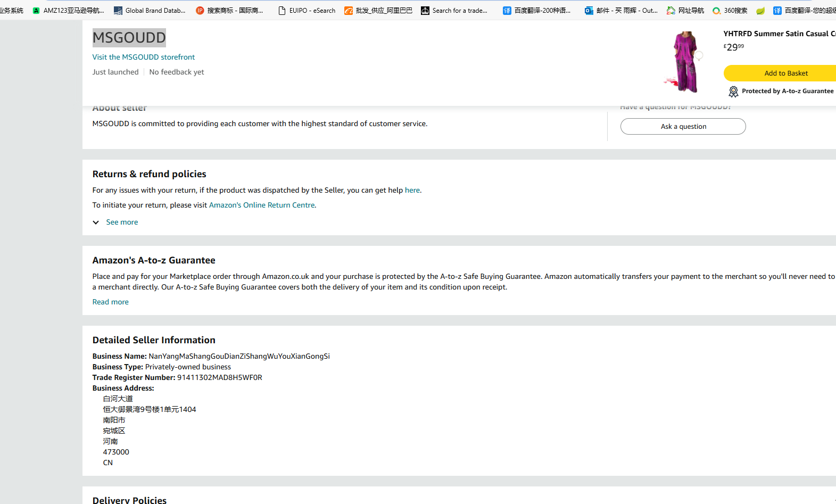Screen dimensions: 836x504
Task: Click the 'Just launched' status text
Action: (x=115, y=72)
